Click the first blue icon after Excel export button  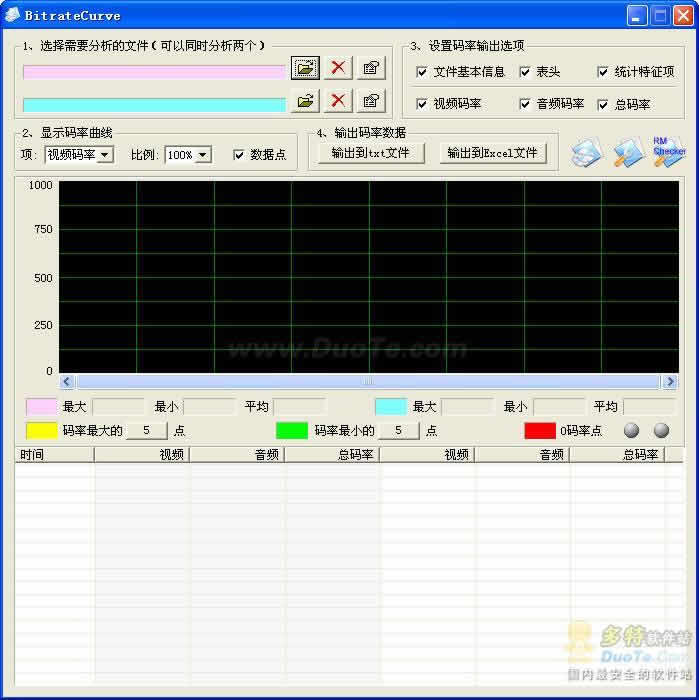(x=587, y=153)
